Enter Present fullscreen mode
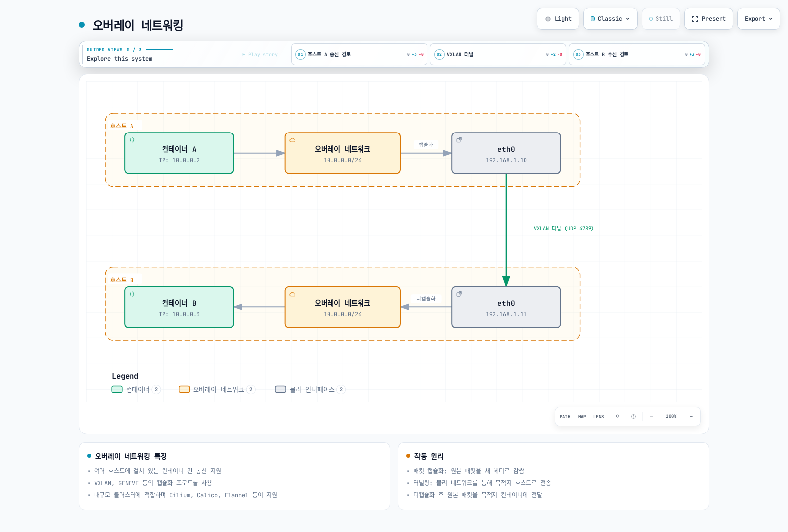 708,19
